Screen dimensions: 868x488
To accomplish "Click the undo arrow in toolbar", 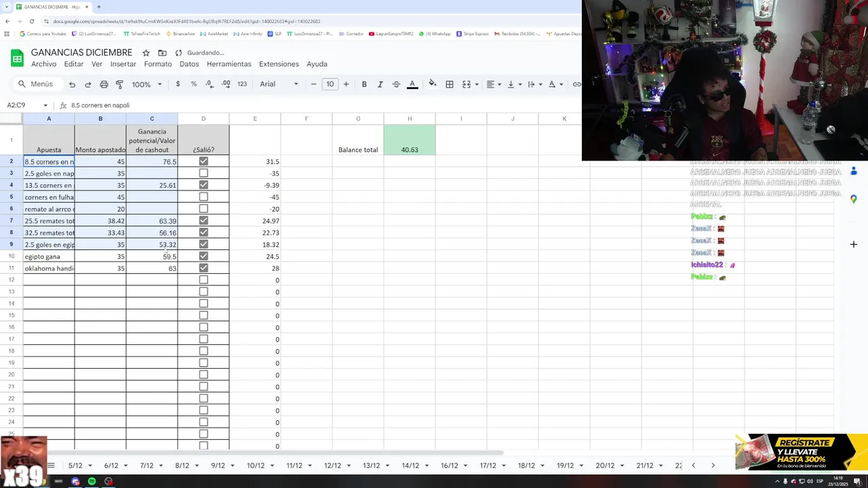I will 72,84.
